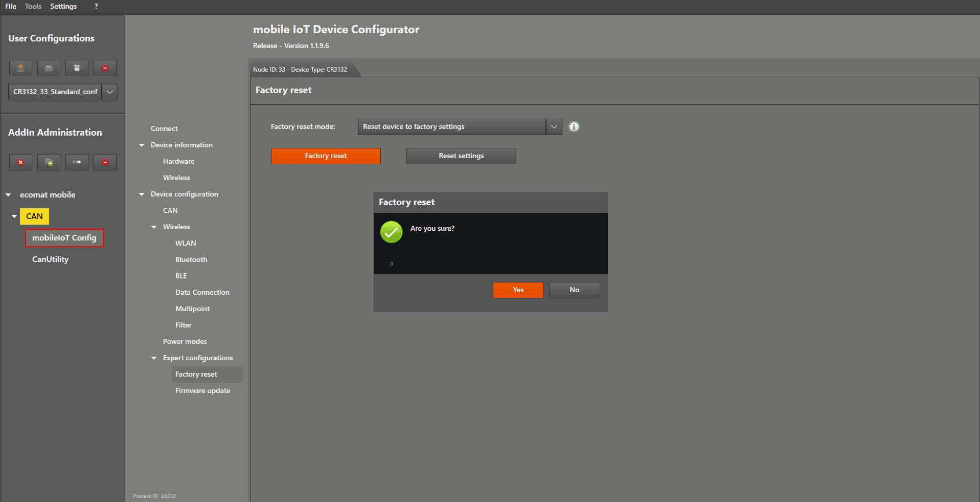Collapse the ecomat mobile tree node
This screenshot has width=980, height=502.
tap(8, 195)
